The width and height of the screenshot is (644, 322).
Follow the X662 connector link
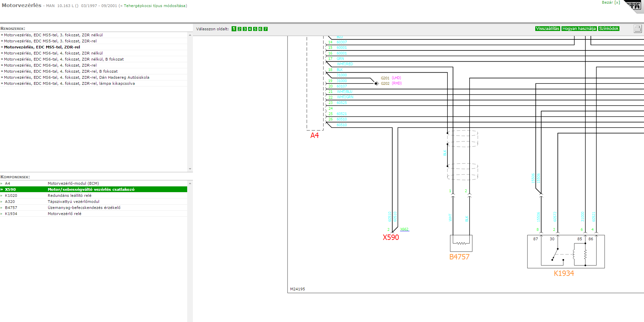(x=404, y=229)
